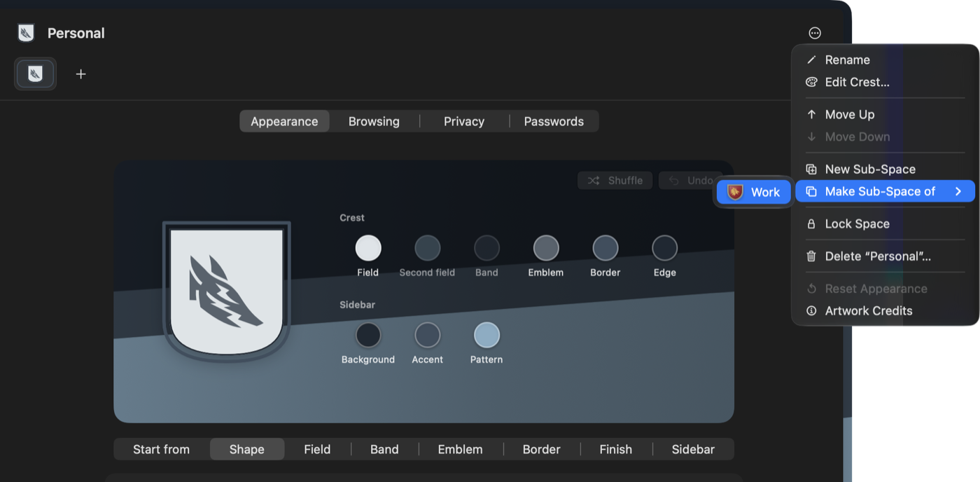Image resolution: width=980 pixels, height=482 pixels.
Task: Pick the Field crest color swatch
Action: pos(368,248)
